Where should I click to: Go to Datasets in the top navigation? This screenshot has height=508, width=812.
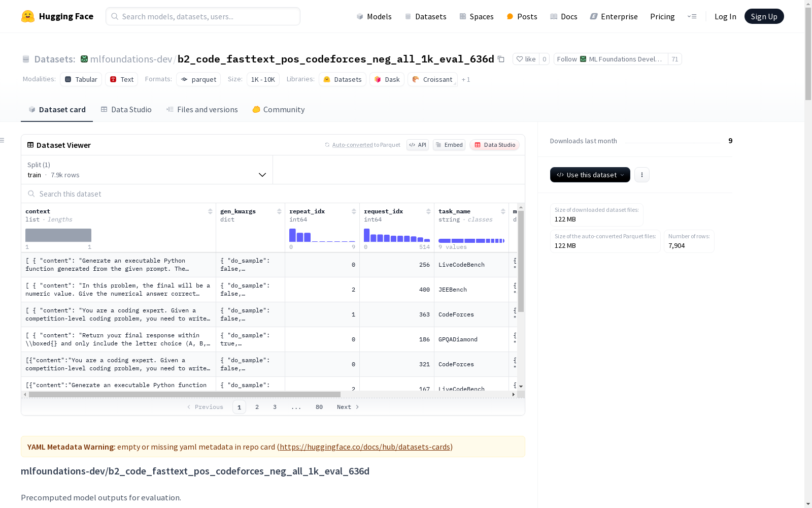click(x=425, y=16)
